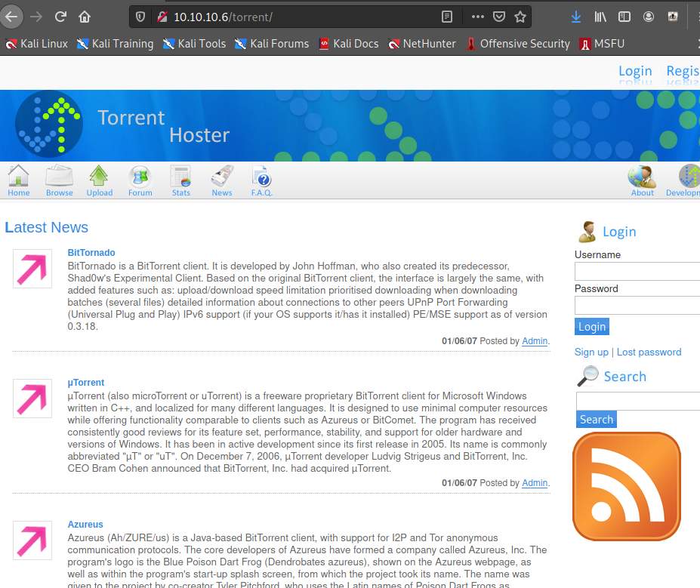
Task: Open the downloads arrow icon
Action: pyautogui.click(x=576, y=17)
